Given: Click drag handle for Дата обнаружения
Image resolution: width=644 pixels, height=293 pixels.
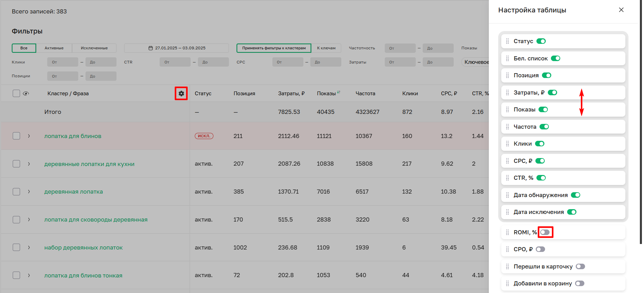Looking at the screenshot, I should click(507, 195).
